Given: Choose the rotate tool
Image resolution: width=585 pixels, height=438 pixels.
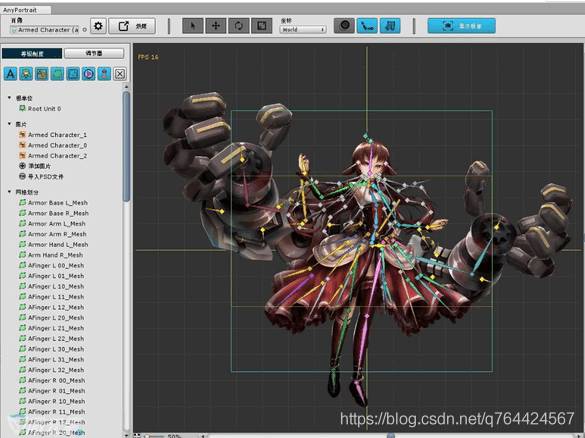Looking at the screenshot, I should (239, 26).
